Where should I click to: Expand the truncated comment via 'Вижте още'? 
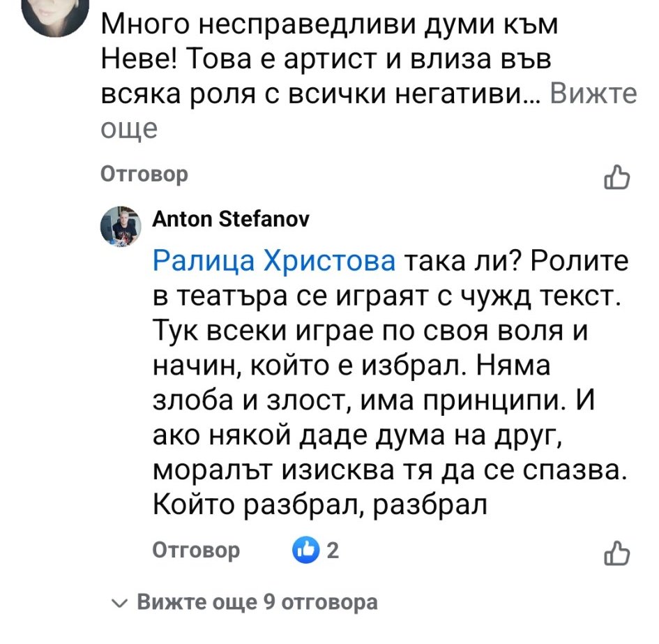[593, 94]
